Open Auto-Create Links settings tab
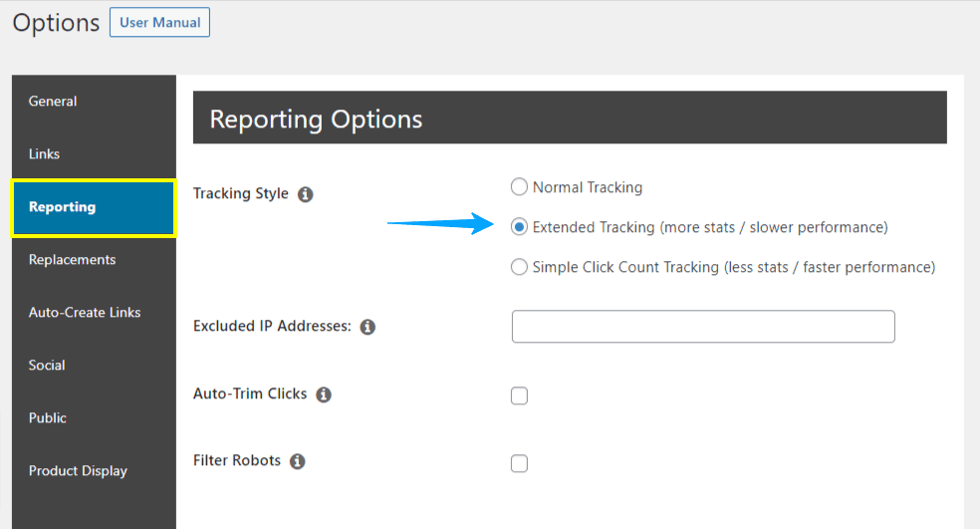The image size is (980, 529). [94, 312]
